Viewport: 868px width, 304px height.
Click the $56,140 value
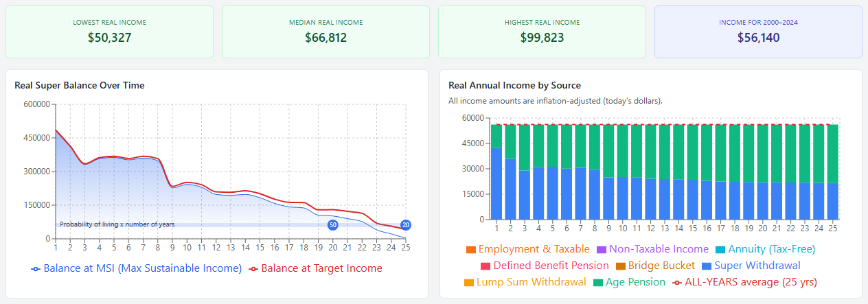tap(758, 38)
